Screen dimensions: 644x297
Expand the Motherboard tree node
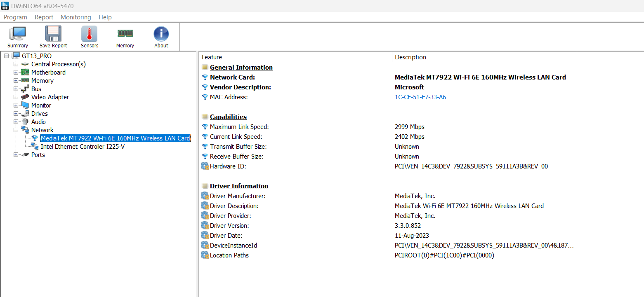tap(16, 72)
